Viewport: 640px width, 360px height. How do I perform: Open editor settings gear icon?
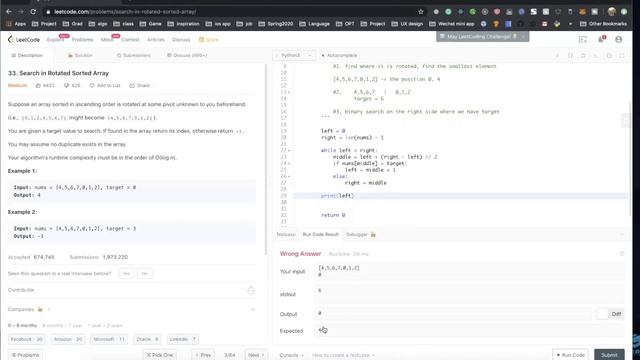coord(609,56)
